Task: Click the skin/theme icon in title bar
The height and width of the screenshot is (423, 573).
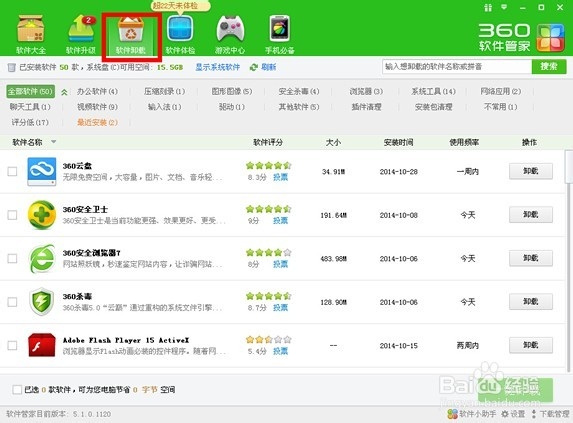Action: (488, 8)
